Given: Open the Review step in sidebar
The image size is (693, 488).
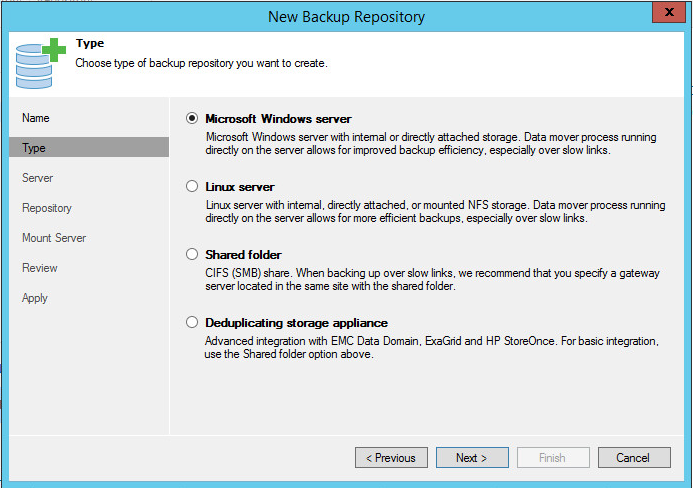Looking at the screenshot, I should pyautogui.click(x=40, y=268).
